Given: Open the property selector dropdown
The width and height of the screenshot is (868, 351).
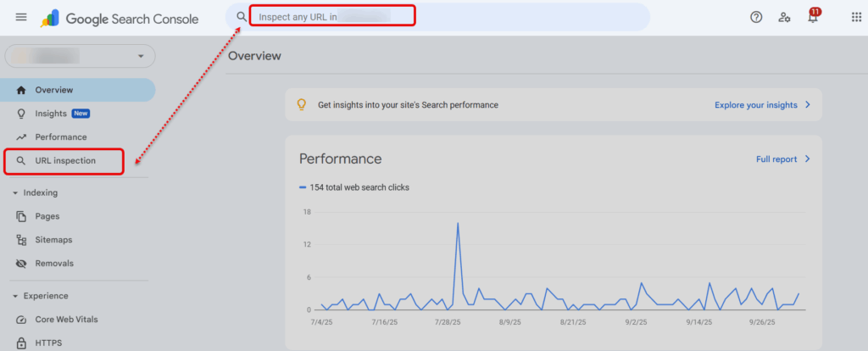Looking at the screenshot, I should (x=79, y=56).
